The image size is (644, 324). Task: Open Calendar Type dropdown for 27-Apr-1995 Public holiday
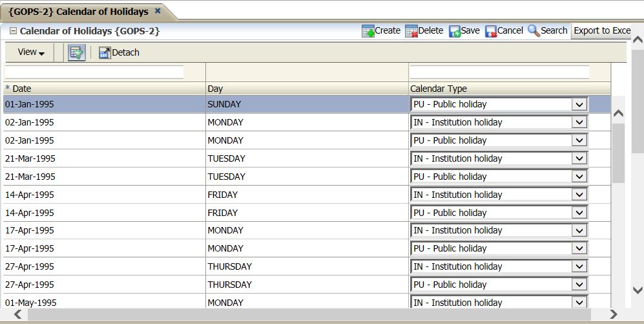click(579, 285)
